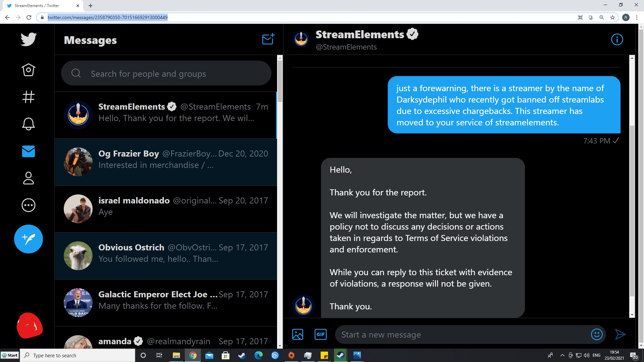Open the Notifications bell
This screenshot has height=362, width=644.
tap(29, 124)
